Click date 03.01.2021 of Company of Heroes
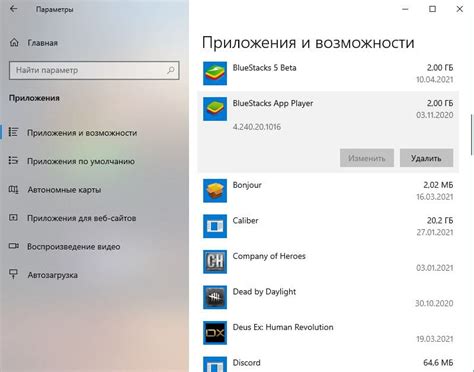Image resolution: width=474 pixels, height=372 pixels. click(x=435, y=268)
